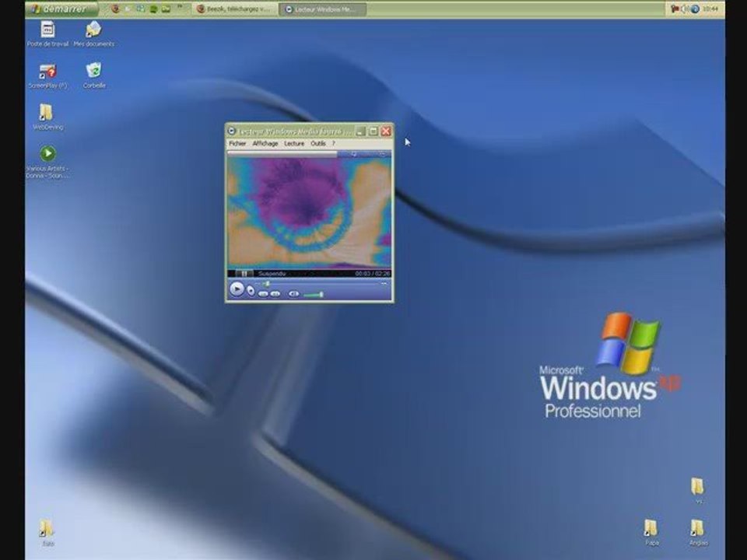Open the Fichier menu
This screenshot has height=560, width=747.
(237, 143)
